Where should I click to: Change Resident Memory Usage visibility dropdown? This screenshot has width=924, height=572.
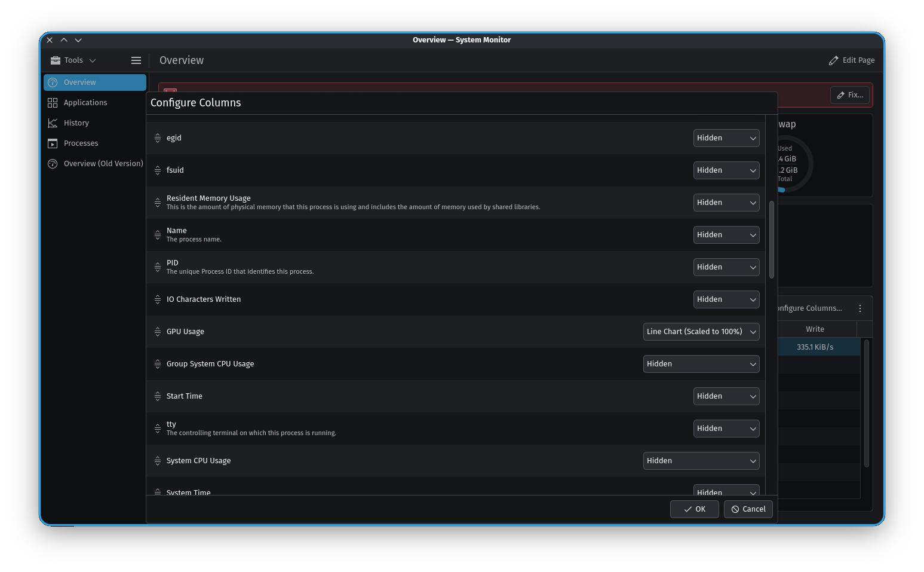(726, 203)
